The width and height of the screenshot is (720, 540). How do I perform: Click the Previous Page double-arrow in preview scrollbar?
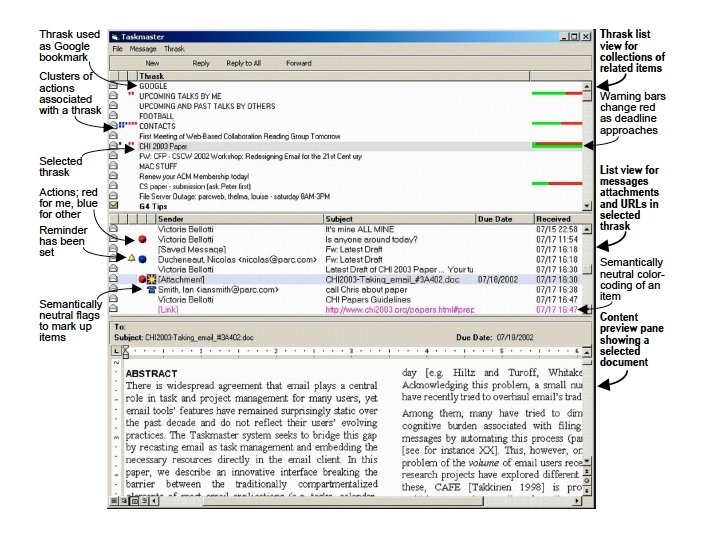(586, 472)
